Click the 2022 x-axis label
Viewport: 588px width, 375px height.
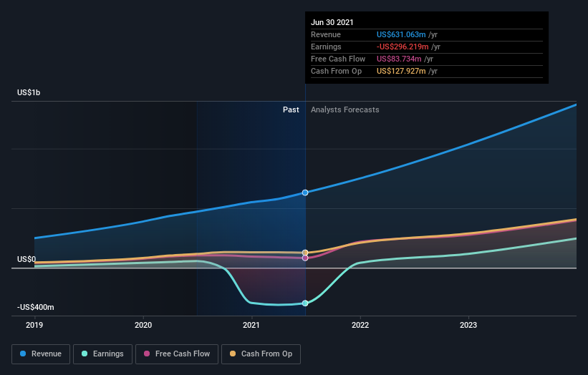(x=360, y=325)
